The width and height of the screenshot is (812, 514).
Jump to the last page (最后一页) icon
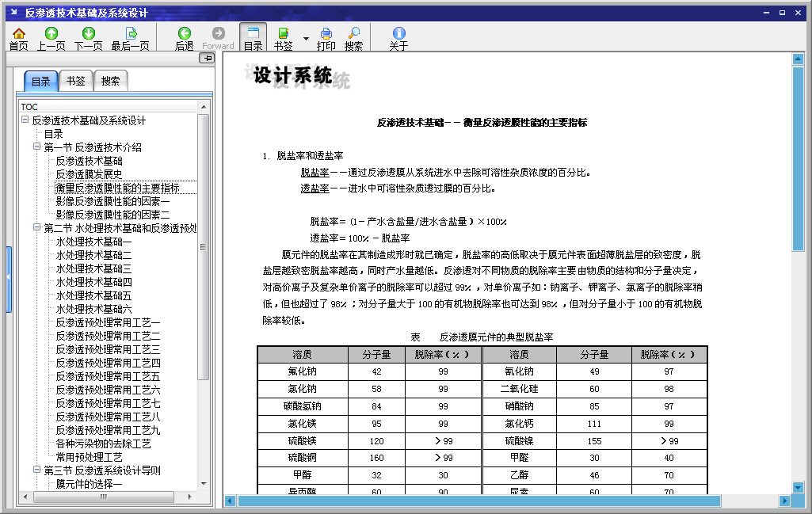[131, 34]
